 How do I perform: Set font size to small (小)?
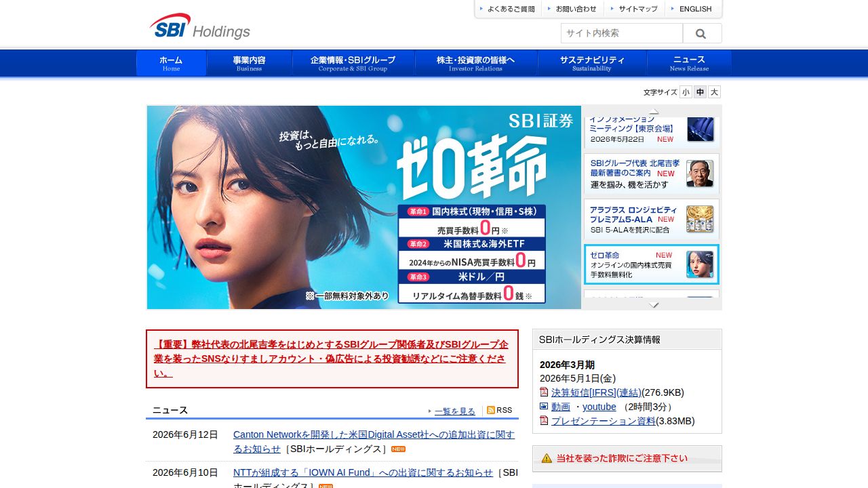(686, 92)
